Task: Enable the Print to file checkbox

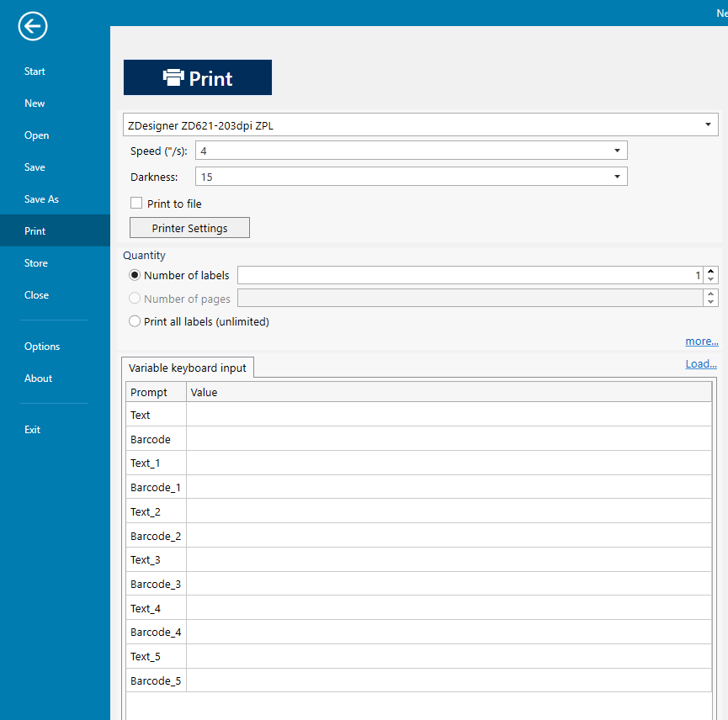Action: point(136,203)
